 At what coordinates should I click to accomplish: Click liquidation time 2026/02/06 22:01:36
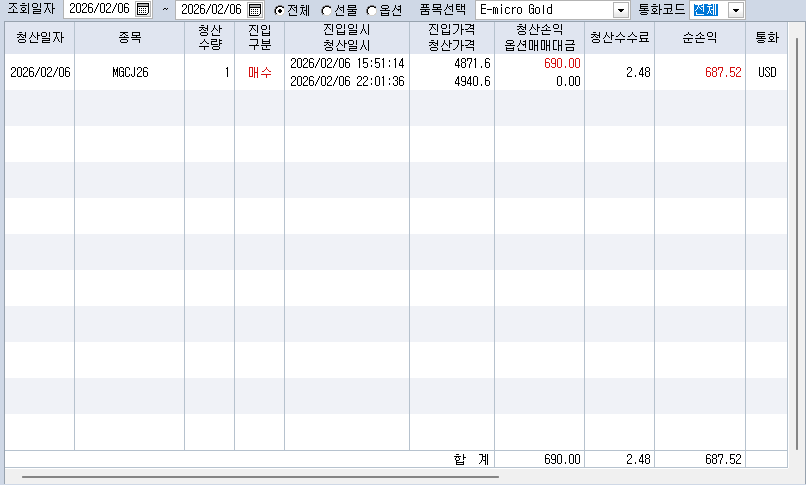click(347, 81)
